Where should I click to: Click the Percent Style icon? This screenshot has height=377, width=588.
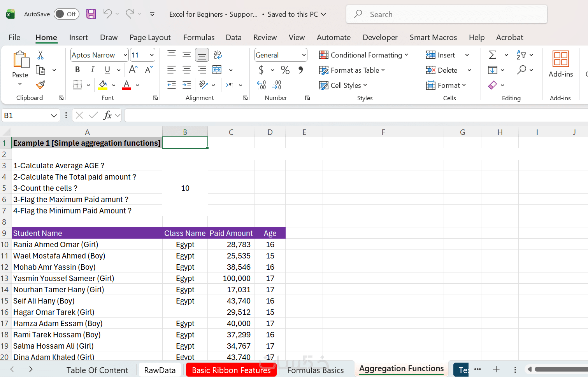[285, 70]
